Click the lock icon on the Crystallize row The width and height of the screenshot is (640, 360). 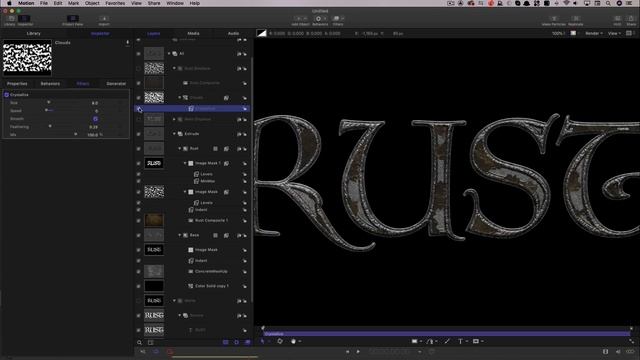(244, 109)
